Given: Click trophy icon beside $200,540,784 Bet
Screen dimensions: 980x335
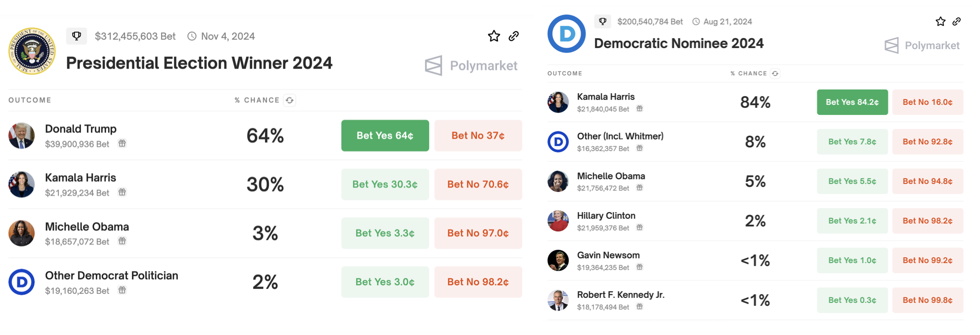Looking at the screenshot, I should tap(602, 21).
